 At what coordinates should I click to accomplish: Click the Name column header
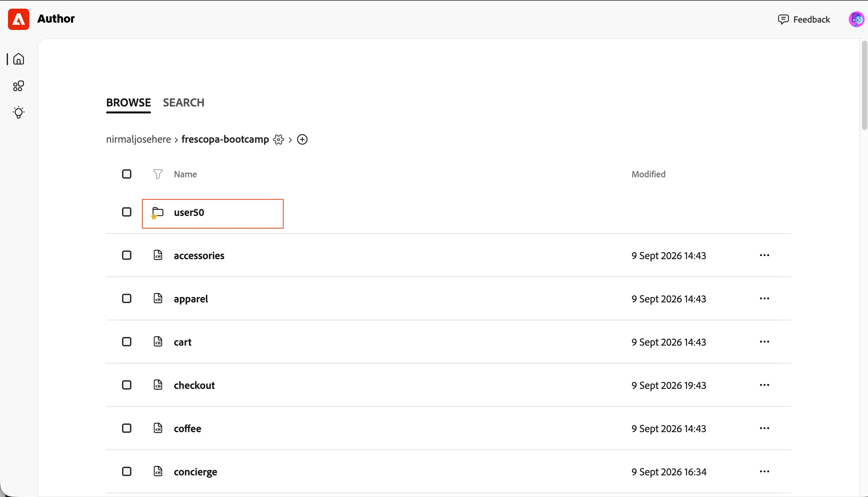coord(185,174)
